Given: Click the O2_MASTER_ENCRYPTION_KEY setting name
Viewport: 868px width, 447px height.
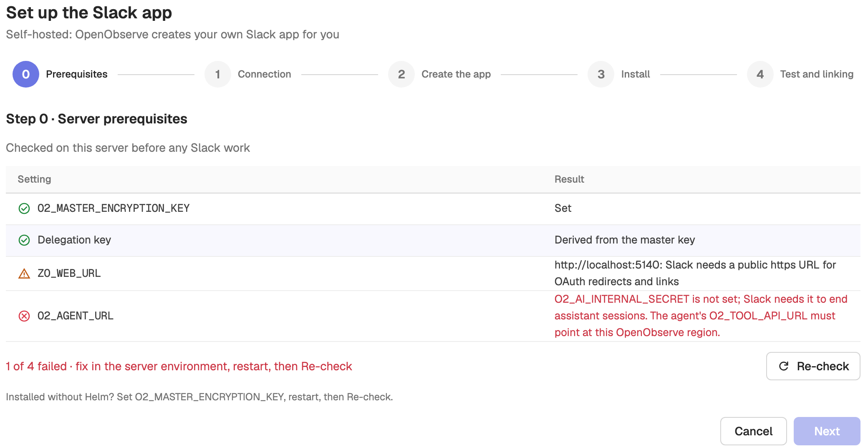Looking at the screenshot, I should (114, 208).
